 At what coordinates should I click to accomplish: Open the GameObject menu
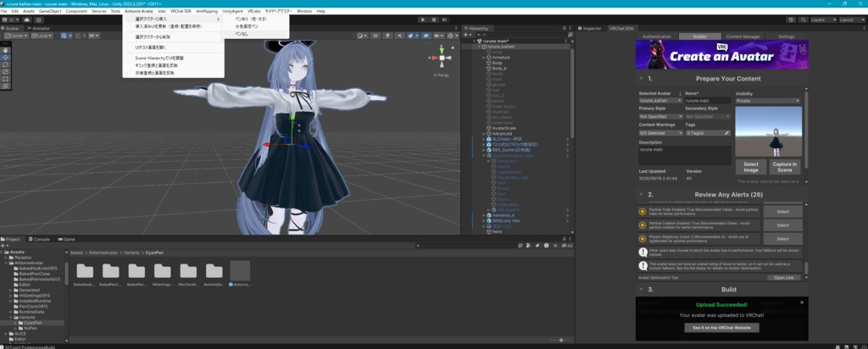click(x=50, y=11)
